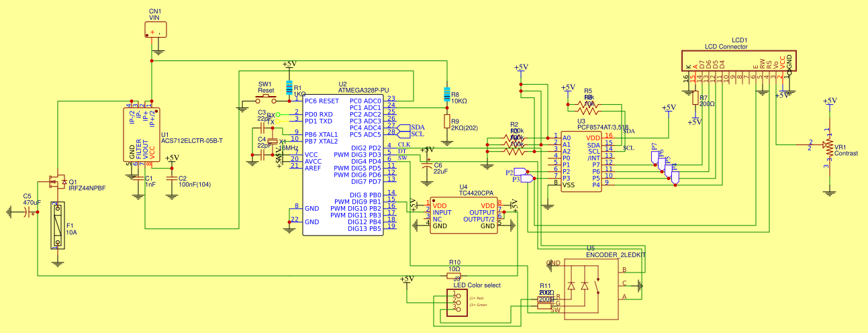Click the Q1 IRFZ44NPBF MOSFET symbol
The height and width of the screenshot is (333, 868).
coord(55,181)
